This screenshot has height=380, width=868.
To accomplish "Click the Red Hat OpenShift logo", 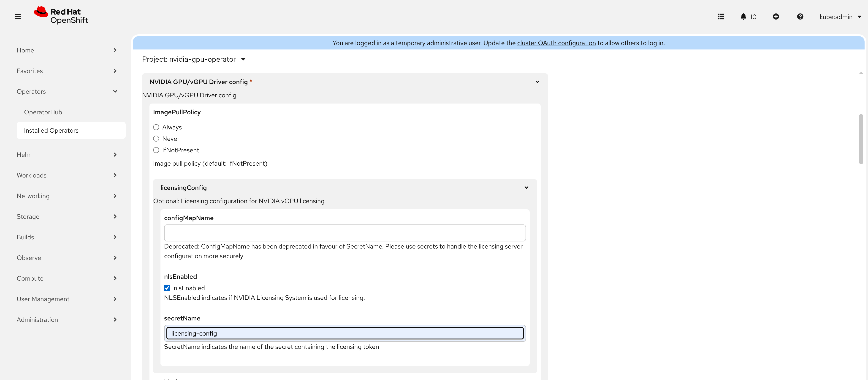I will (x=61, y=16).
